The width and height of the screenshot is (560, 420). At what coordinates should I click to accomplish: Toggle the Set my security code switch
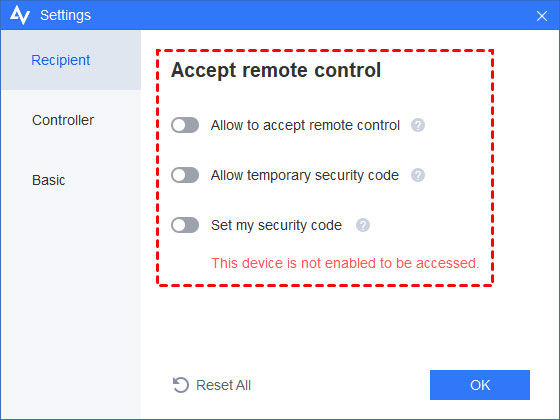(x=185, y=225)
